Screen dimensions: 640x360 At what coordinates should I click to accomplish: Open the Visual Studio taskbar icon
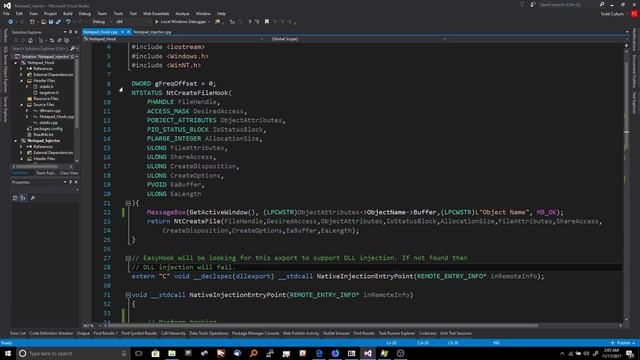point(368,353)
